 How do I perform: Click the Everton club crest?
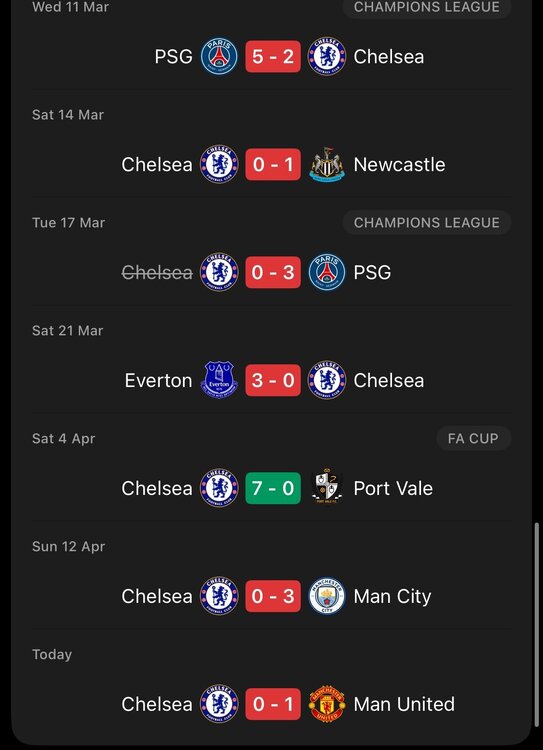(219, 380)
